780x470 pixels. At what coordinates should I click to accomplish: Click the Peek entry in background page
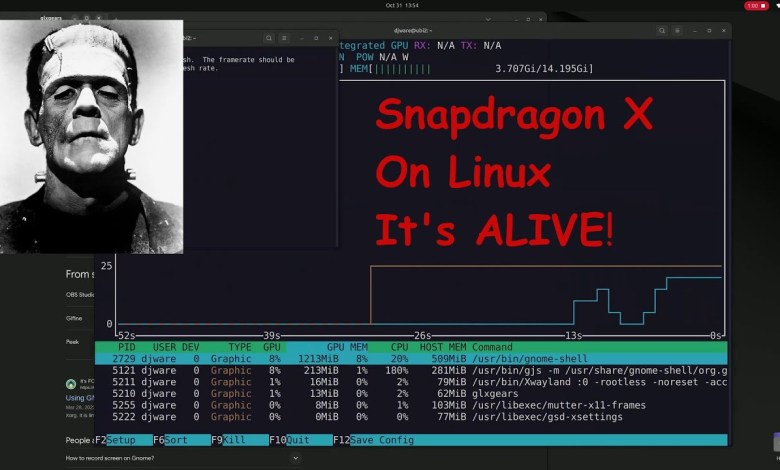click(x=73, y=342)
